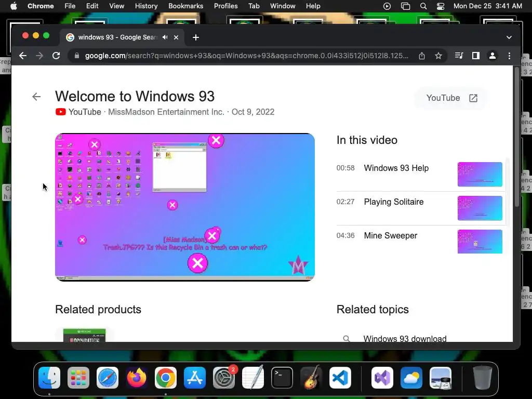This screenshot has height=399, width=532.
Task: Open Spotlight search in menu bar
Action: [423, 6]
